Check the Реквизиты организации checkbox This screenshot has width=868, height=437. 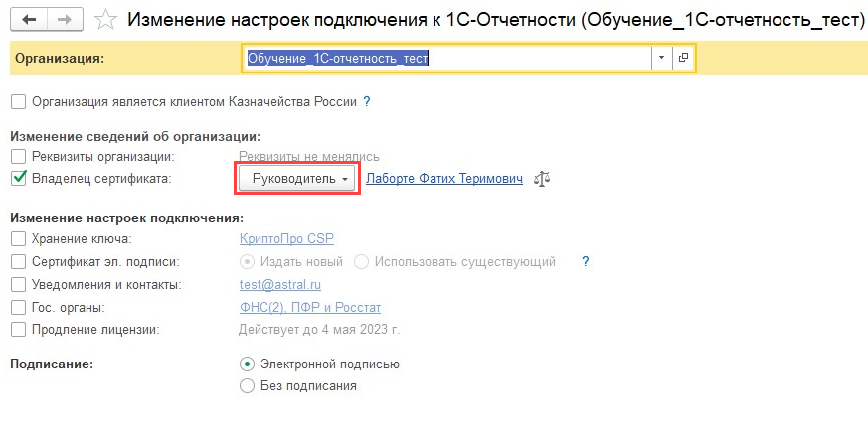tap(18, 157)
